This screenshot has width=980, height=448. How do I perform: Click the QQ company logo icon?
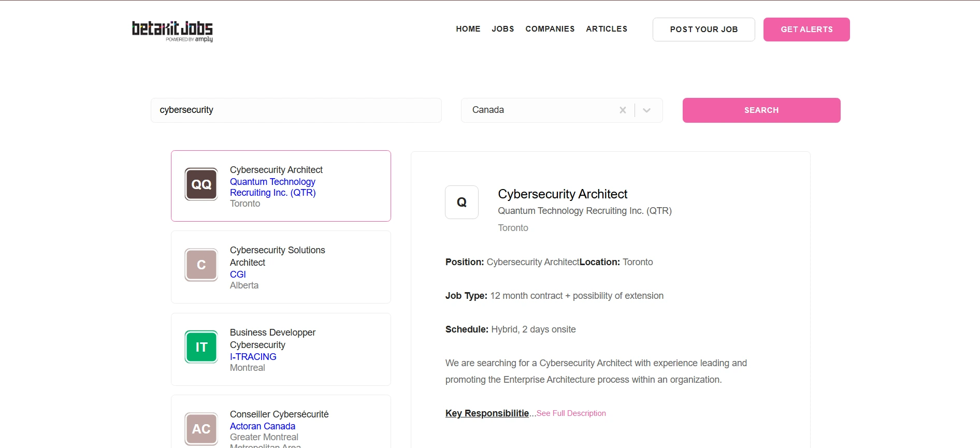coord(201,184)
